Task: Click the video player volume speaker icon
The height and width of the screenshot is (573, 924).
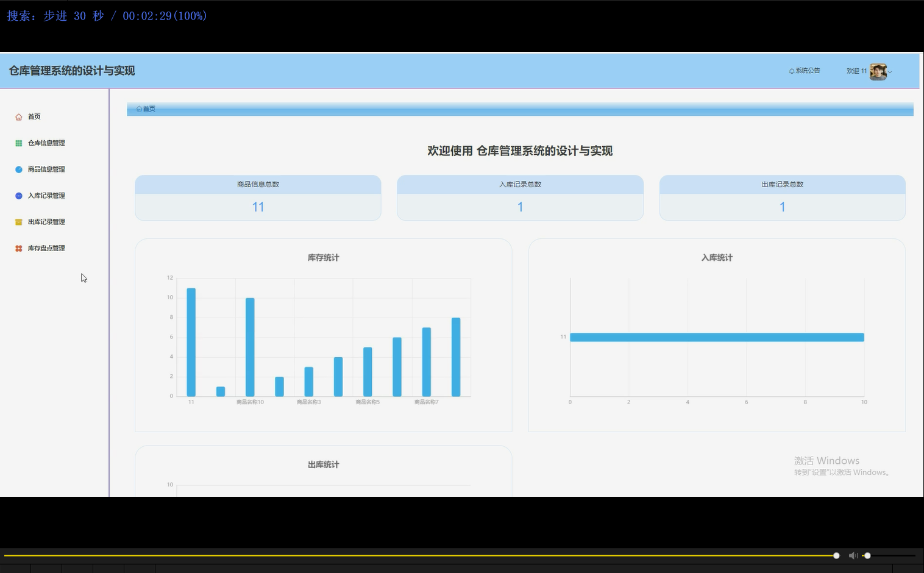Action: (x=853, y=555)
